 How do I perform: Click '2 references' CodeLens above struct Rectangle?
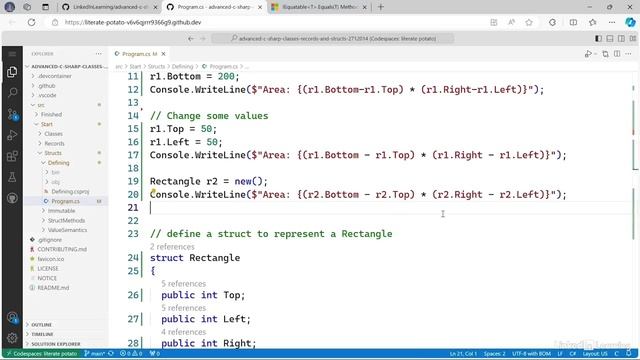[172, 247]
